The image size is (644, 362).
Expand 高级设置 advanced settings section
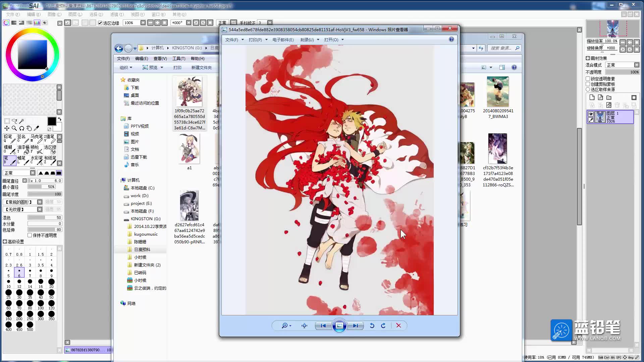[5, 242]
